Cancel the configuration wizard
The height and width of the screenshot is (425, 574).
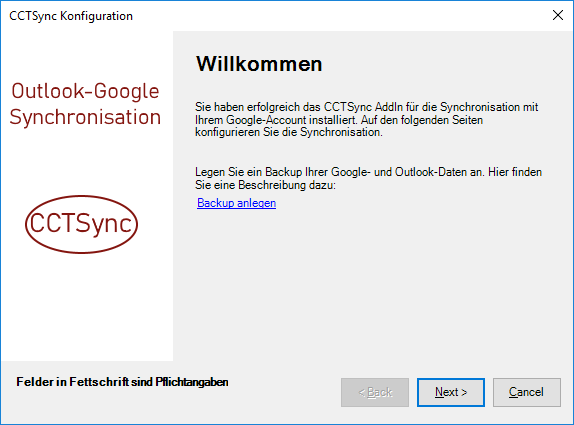pos(526,392)
